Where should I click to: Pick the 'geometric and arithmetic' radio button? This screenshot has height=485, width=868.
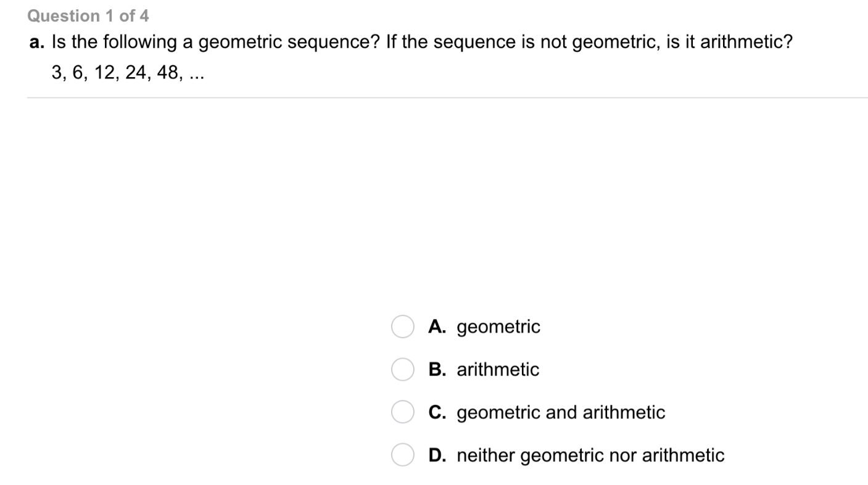[402, 412]
